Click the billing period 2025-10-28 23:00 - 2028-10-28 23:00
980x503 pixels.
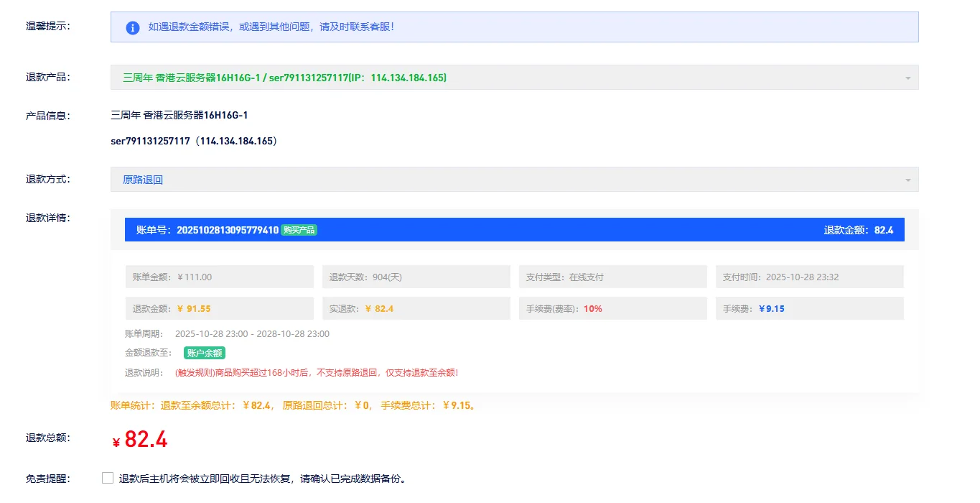pyautogui.click(x=252, y=334)
